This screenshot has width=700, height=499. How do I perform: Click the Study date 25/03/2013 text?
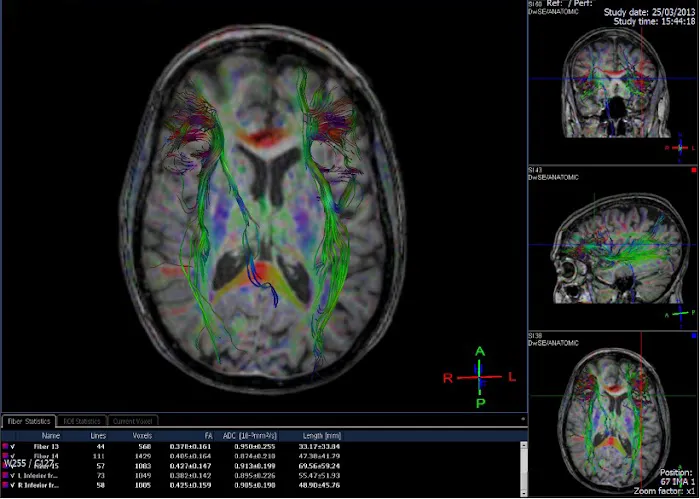pos(650,12)
